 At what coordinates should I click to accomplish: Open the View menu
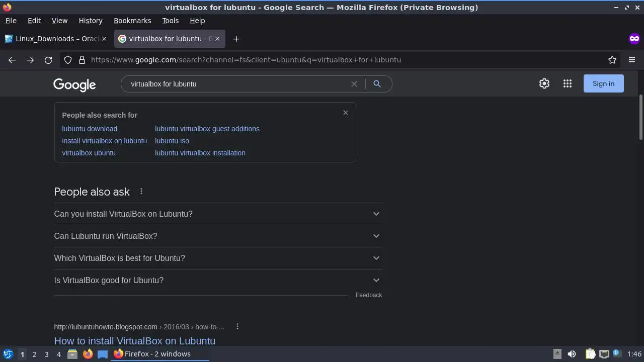point(59,21)
